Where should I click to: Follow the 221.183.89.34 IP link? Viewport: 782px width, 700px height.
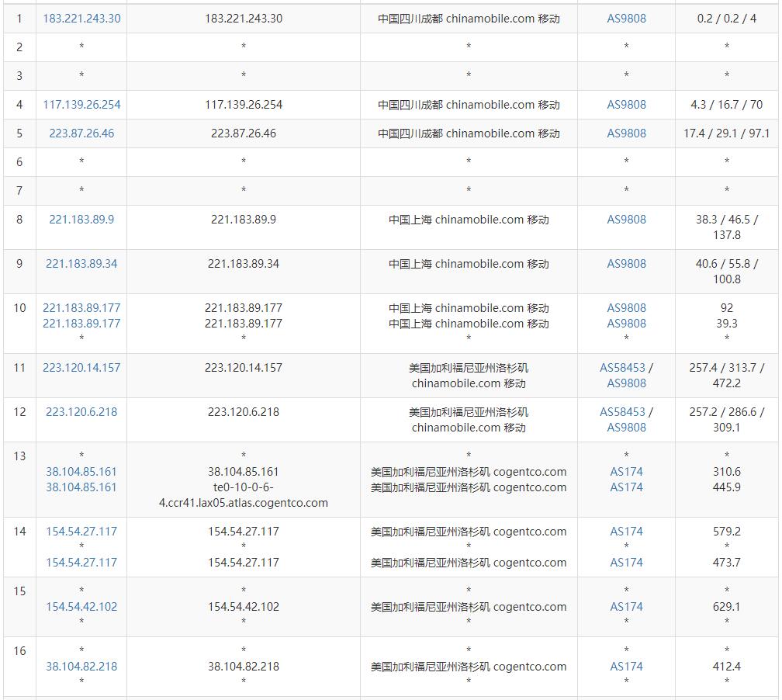81,264
